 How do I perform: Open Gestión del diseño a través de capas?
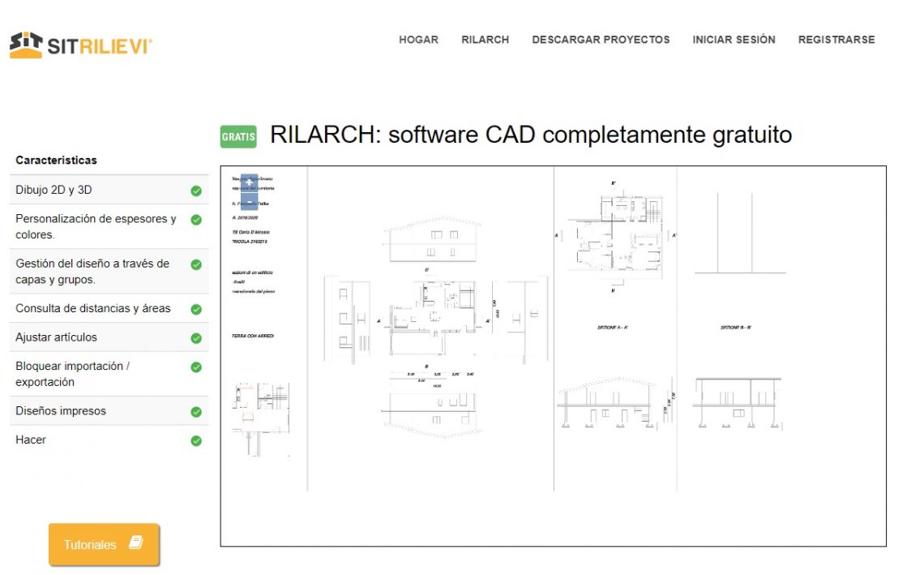[x=92, y=272]
